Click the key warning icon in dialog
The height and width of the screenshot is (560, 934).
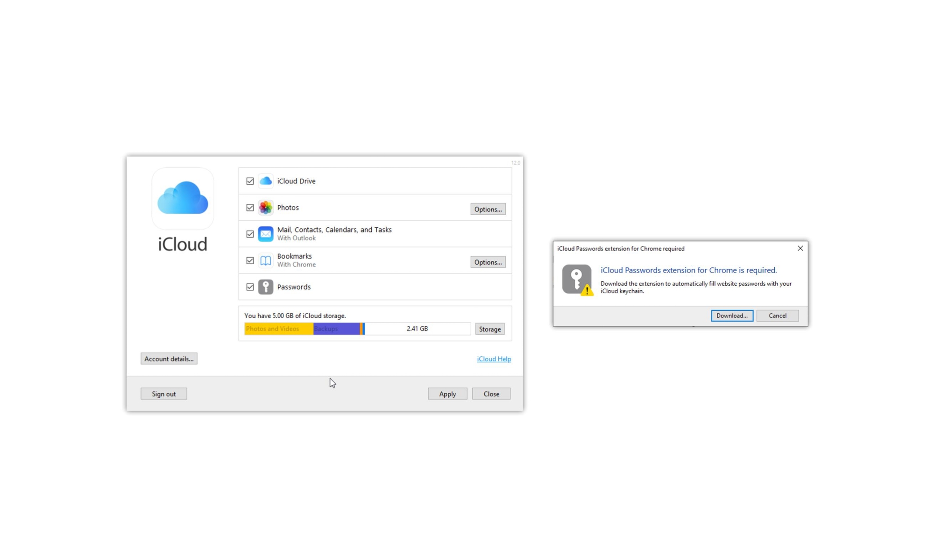coord(578,280)
